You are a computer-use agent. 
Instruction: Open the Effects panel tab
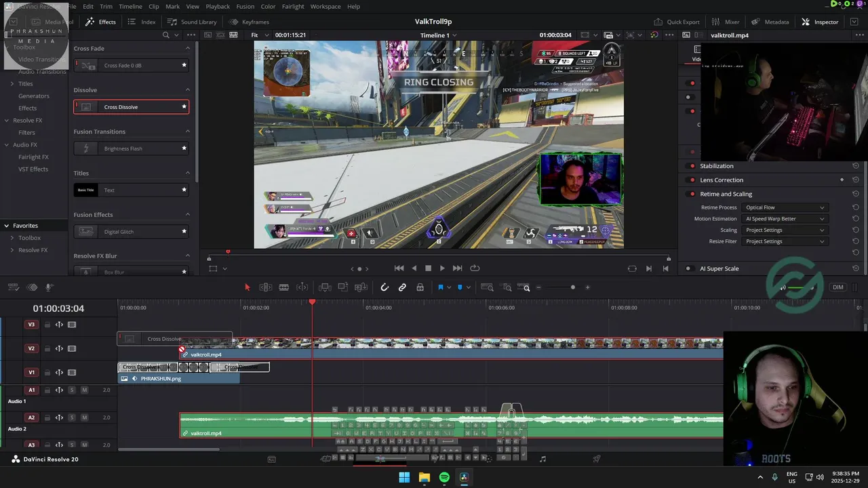pyautogui.click(x=100, y=22)
